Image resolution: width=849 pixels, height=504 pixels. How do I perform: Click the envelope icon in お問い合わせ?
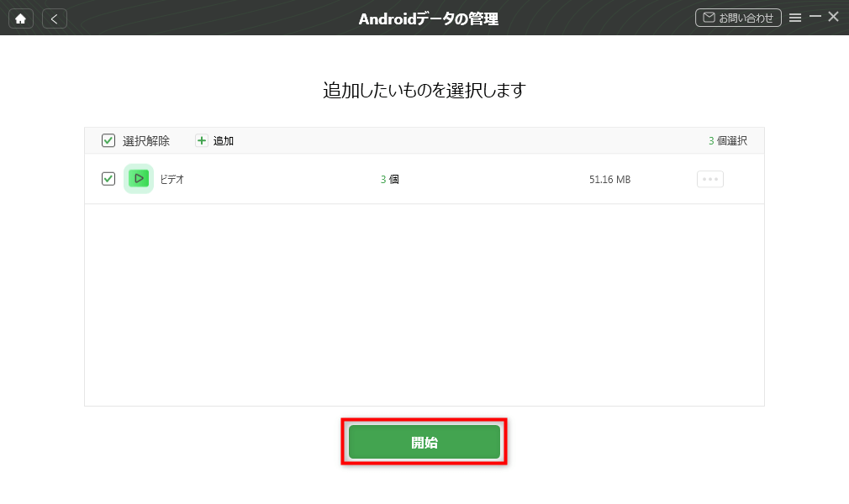709,18
